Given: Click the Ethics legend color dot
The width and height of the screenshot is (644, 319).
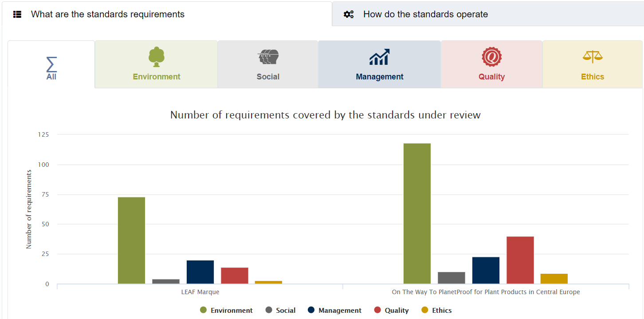Looking at the screenshot, I should [425, 310].
